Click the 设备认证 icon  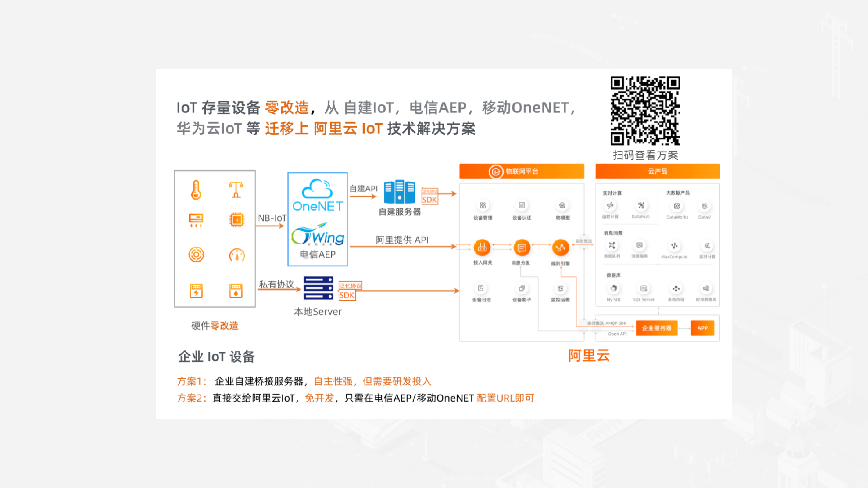pyautogui.click(x=522, y=205)
